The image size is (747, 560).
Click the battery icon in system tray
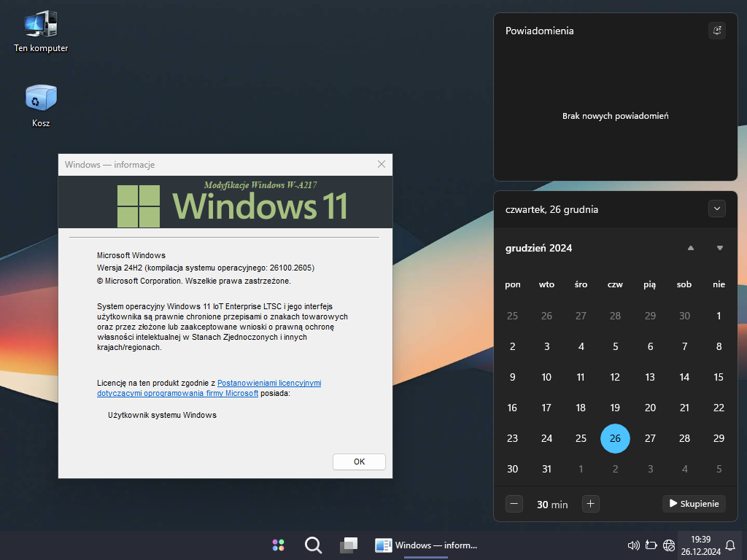pyautogui.click(x=651, y=545)
